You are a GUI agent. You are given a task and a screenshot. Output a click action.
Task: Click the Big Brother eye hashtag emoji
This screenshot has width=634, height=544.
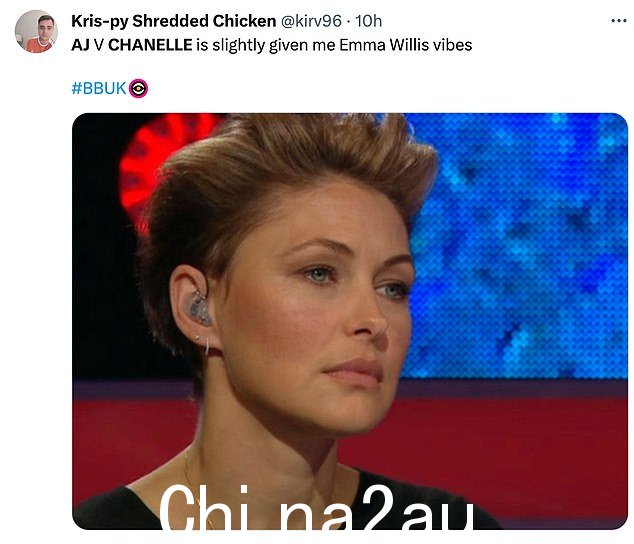click(x=138, y=88)
